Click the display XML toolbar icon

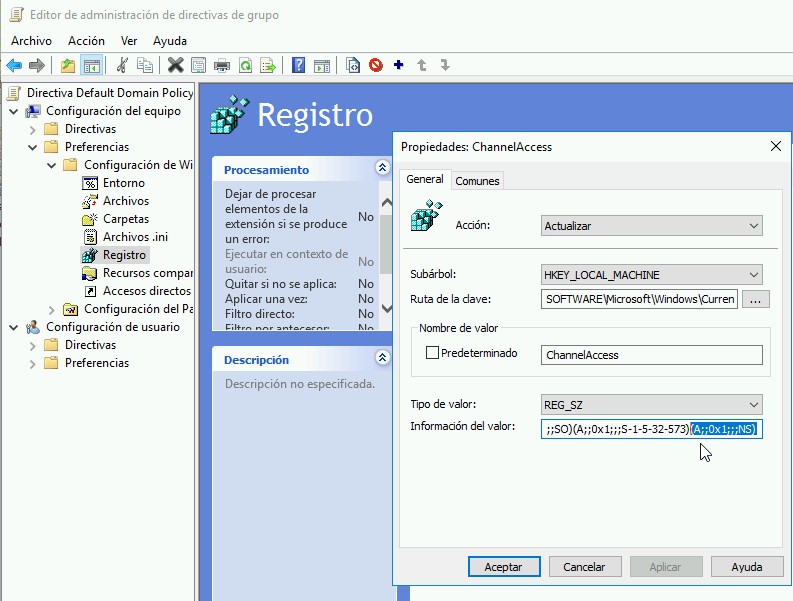[x=353, y=65]
